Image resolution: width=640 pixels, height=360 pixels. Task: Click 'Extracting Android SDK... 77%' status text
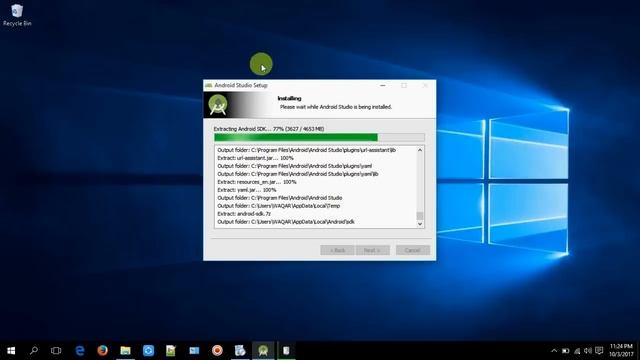coord(269,129)
